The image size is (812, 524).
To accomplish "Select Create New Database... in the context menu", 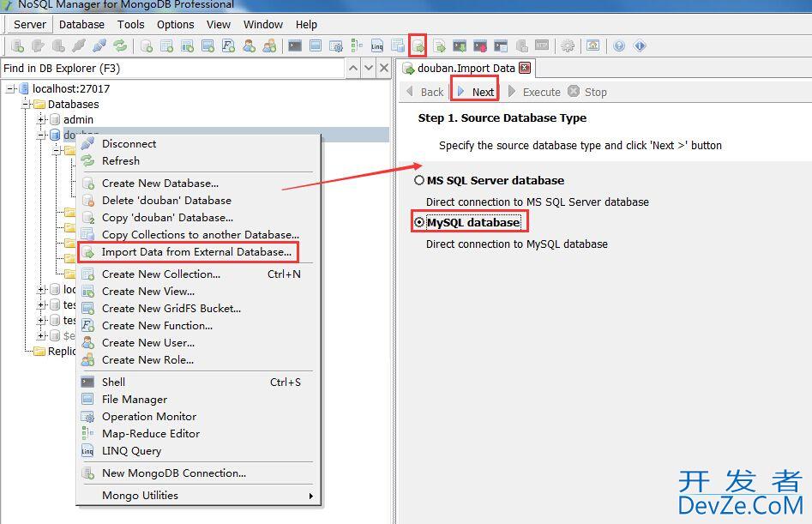I will (x=198, y=184).
